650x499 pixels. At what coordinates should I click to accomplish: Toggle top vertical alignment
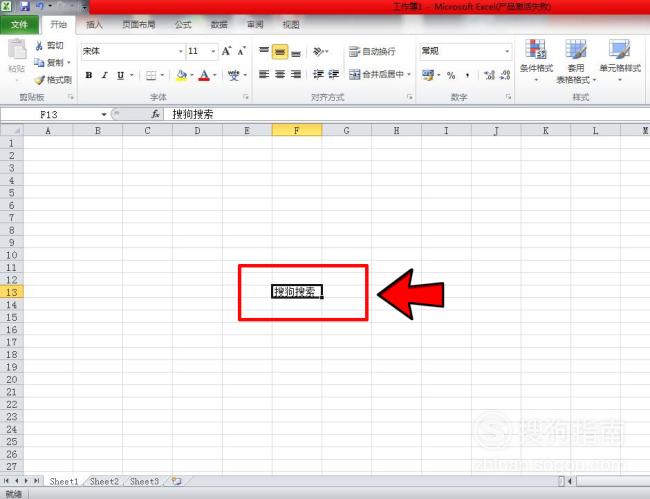point(264,51)
